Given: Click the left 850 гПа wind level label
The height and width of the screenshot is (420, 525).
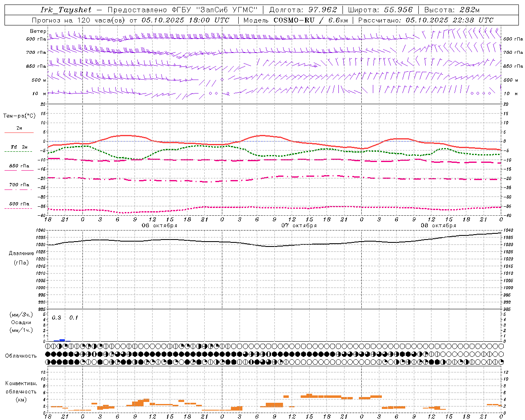Looking at the screenshot, I should pyautogui.click(x=36, y=66).
